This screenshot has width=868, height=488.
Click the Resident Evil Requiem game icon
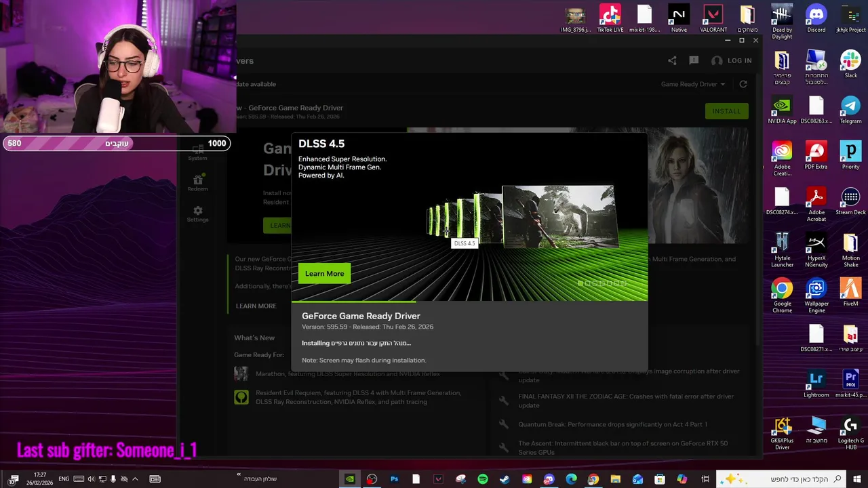[x=241, y=397]
